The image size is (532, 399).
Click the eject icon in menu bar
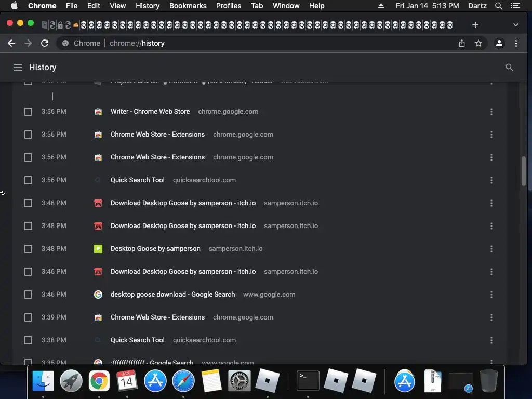click(x=381, y=6)
